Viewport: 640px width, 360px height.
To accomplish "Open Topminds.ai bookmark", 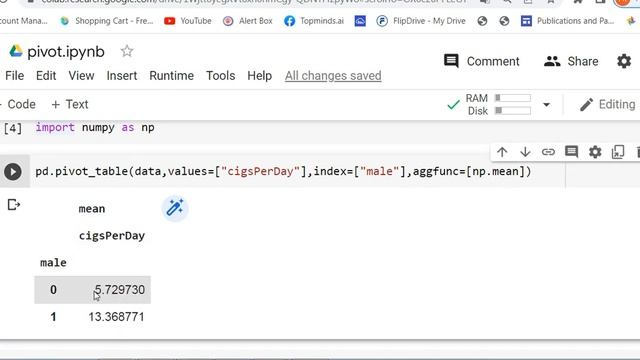I will pyautogui.click(x=314, y=21).
